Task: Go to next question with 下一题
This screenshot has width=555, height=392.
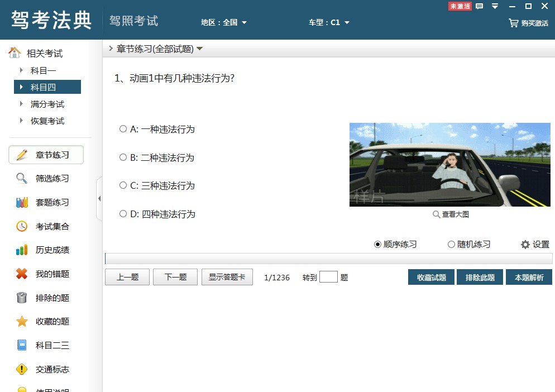Action: [175, 278]
